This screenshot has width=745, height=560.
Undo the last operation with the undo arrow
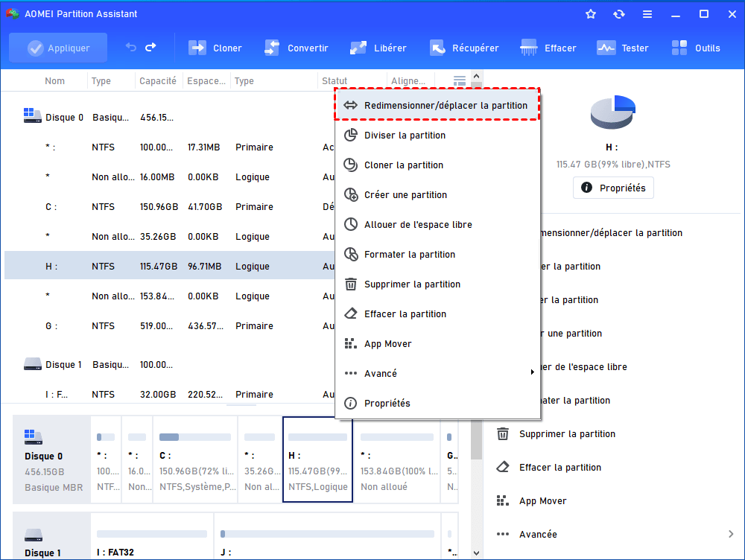click(130, 48)
